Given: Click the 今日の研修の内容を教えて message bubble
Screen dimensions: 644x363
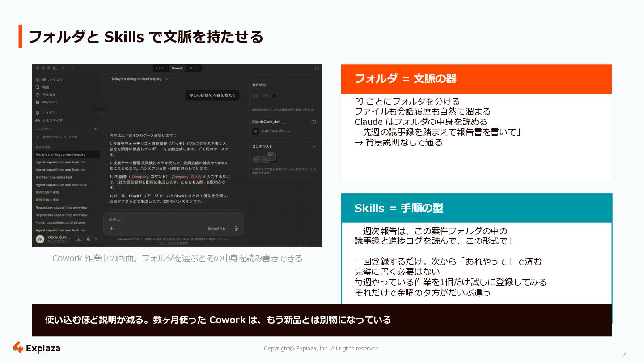Looking at the screenshot, I should 212,95.
